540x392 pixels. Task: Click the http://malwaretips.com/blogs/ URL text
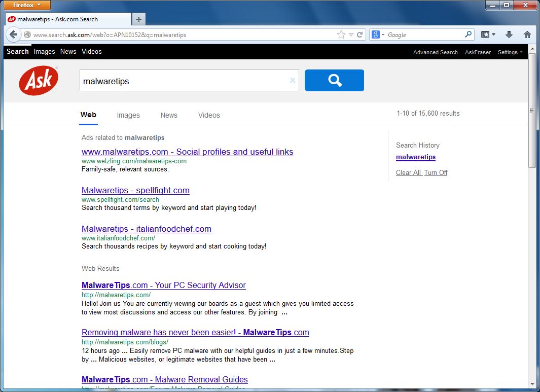125,342
